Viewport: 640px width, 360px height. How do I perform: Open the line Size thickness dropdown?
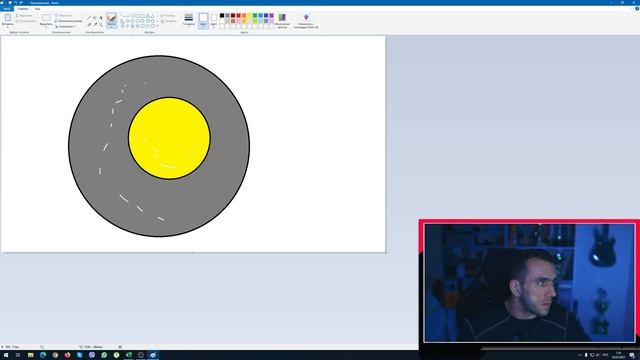coord(189,20)
